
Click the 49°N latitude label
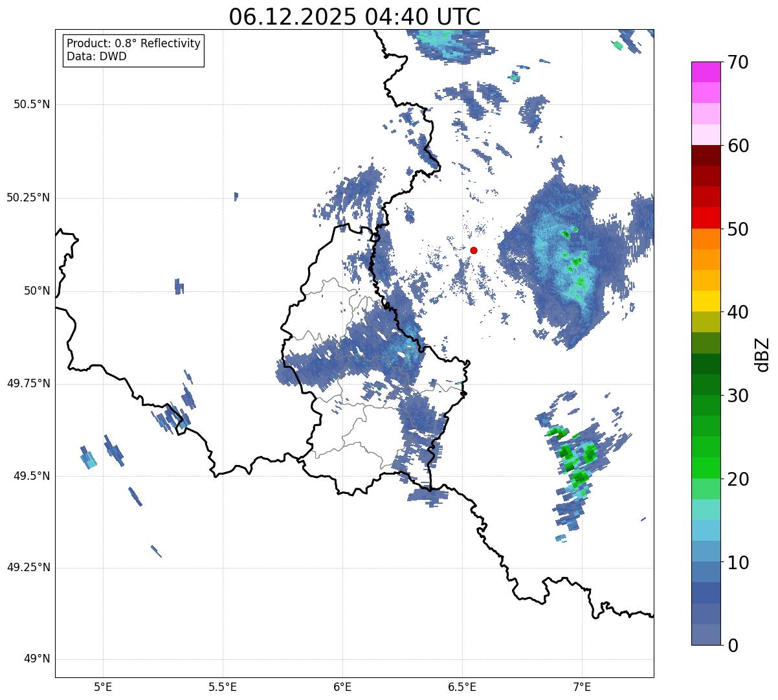[37, 659]
